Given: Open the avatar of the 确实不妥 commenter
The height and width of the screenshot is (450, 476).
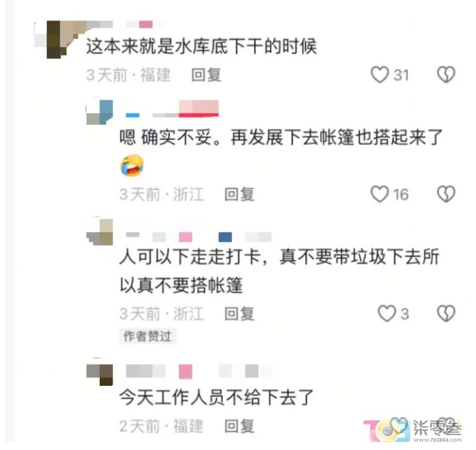Looking at the screenshot, I should [x=100, y=112].
